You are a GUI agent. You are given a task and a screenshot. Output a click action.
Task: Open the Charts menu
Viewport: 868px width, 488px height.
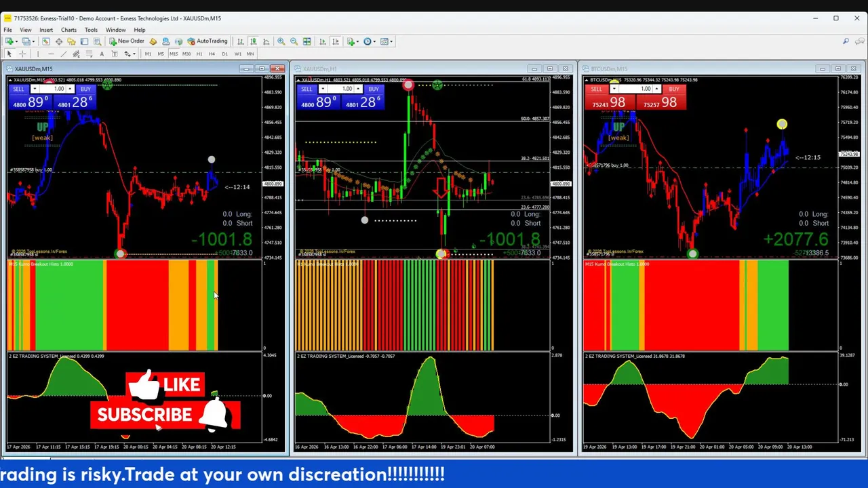(x=68, y=30)
